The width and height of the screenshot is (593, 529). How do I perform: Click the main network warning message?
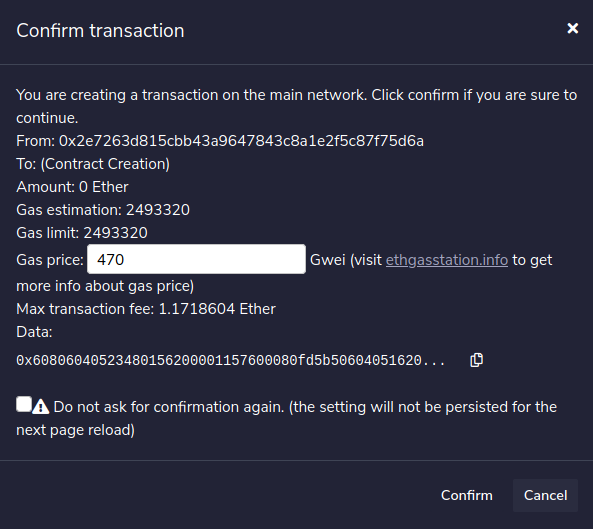point(296,106)
